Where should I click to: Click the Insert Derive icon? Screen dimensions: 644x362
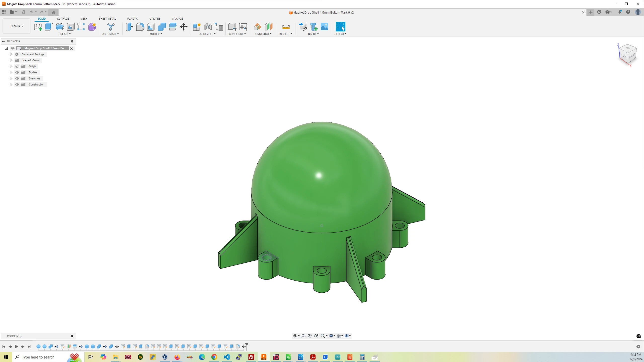(x=303, y=26)
